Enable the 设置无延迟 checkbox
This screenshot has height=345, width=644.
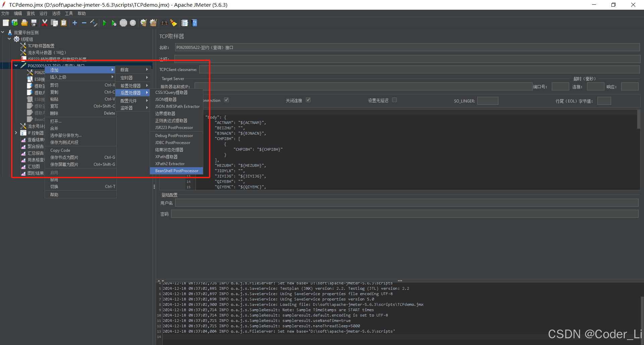[394, 100]
